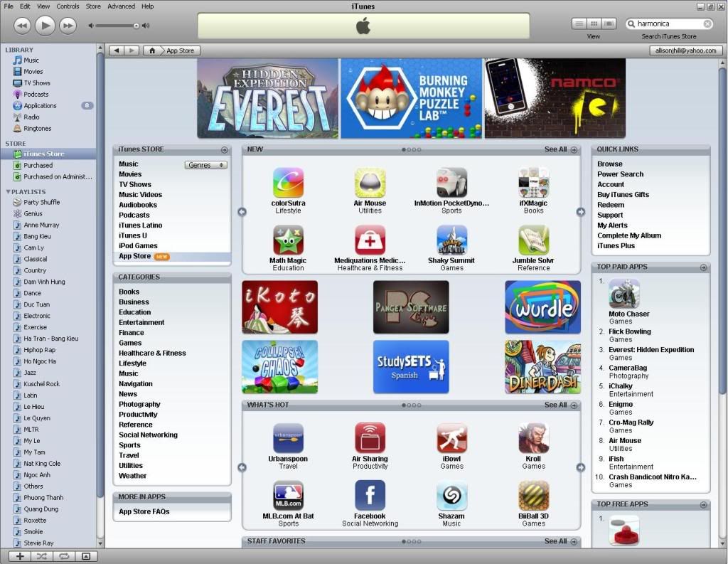Open the Genres dropdown
This screenshot has height=564, width=728.
point(205,165)
